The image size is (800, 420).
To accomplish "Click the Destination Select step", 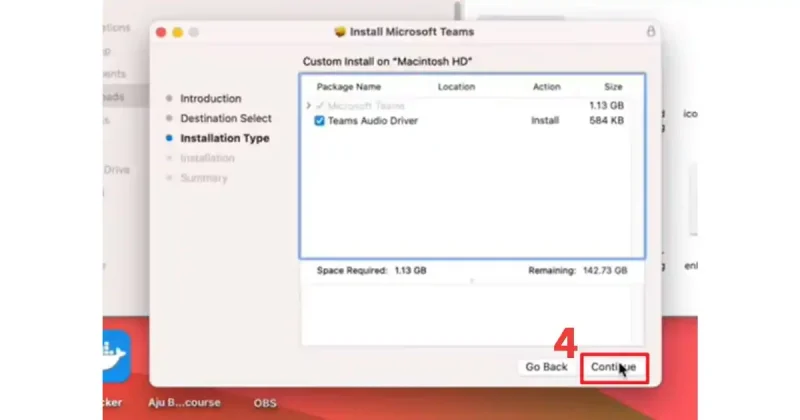I will pos(226,118).
